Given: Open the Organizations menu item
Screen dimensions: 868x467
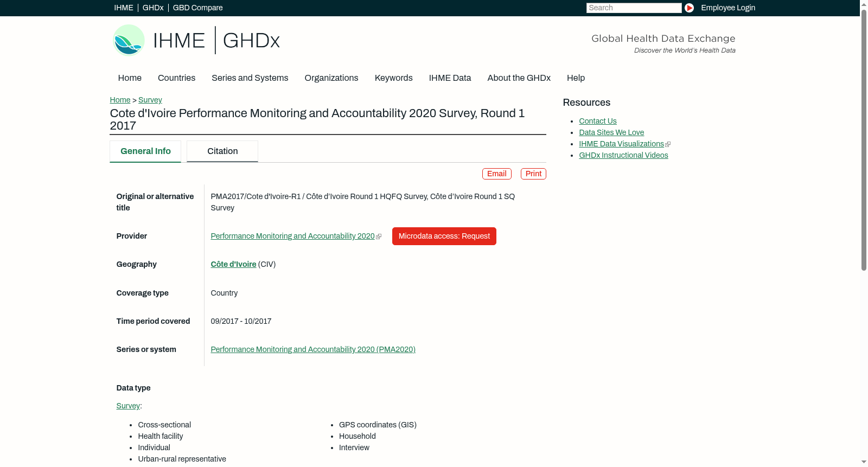Looking at the screenshot, I should pyautogui.click(x=331, y=78).
